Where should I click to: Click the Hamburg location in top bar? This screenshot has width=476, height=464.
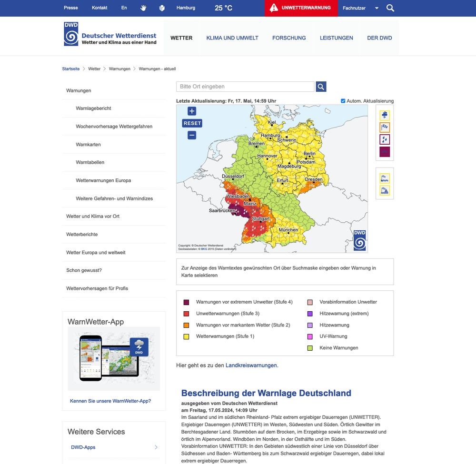[186, 8]
